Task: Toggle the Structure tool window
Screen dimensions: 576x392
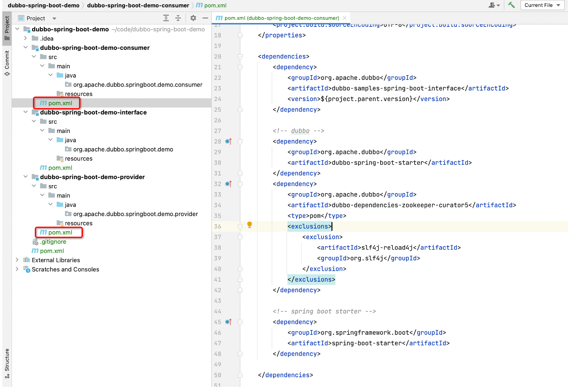Action: pos(7,363)
